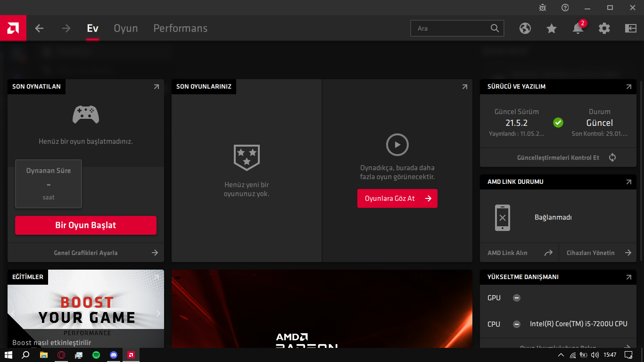Go to next tutorial slide arrow
644x362 pixels.
click(158, 313)
